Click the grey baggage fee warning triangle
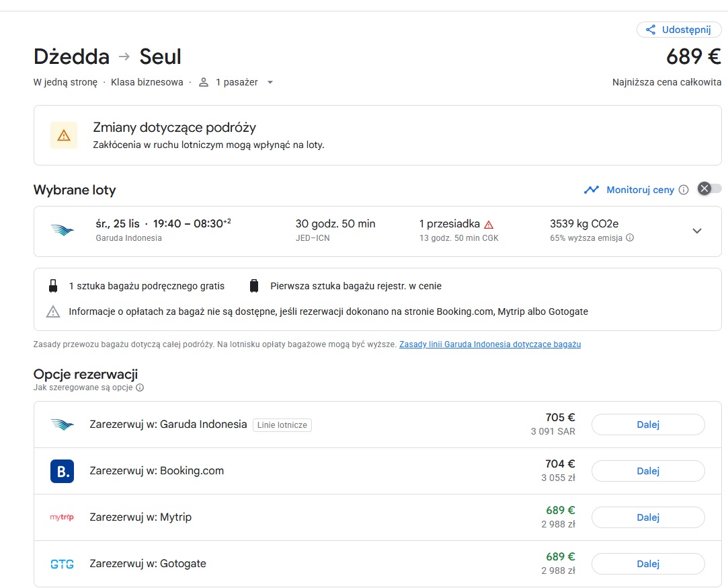Screen dimensions: 728x588 53,311
